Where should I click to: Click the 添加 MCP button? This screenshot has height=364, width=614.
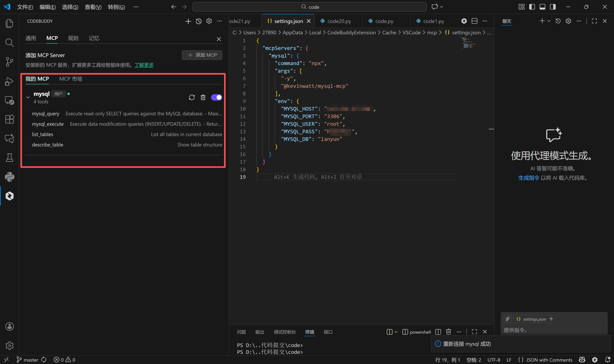202,55
